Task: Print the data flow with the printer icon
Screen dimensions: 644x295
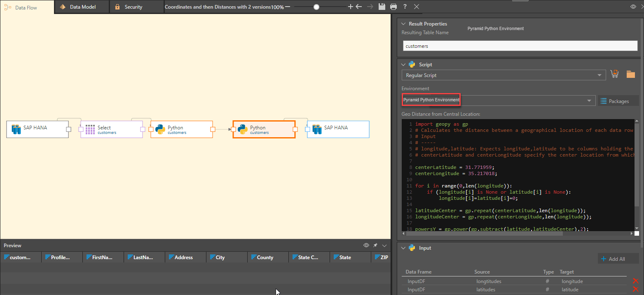Action: 393,7
